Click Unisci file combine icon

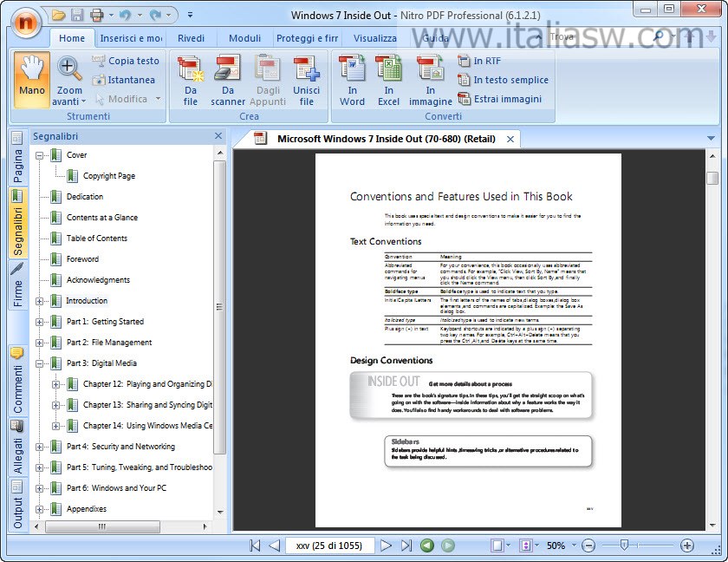coord(307,81)
